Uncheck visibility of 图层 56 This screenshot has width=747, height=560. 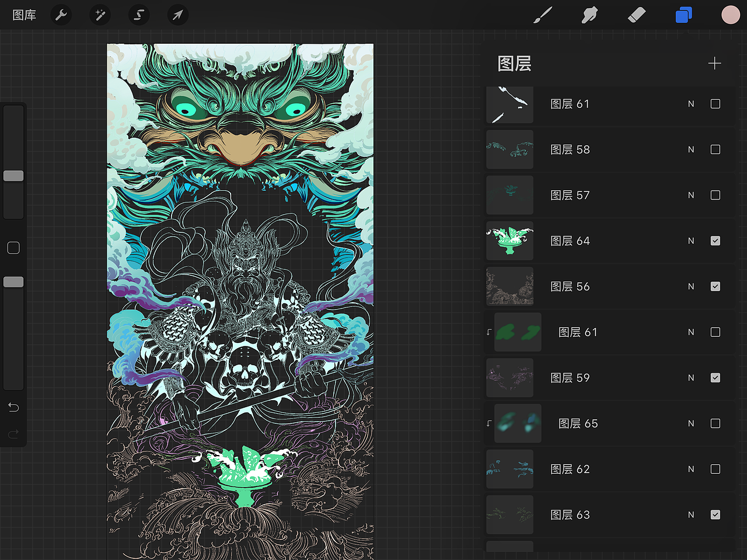[715, 286]
